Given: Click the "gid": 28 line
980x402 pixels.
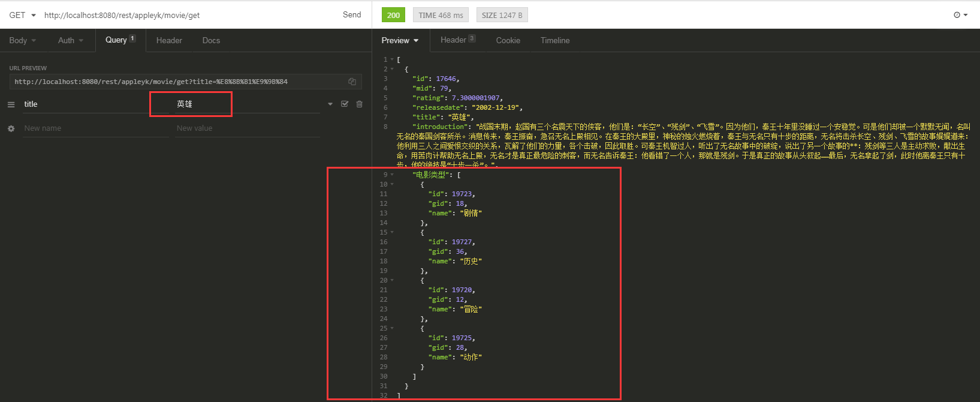Looking at the screenshot, I should 448,347.
